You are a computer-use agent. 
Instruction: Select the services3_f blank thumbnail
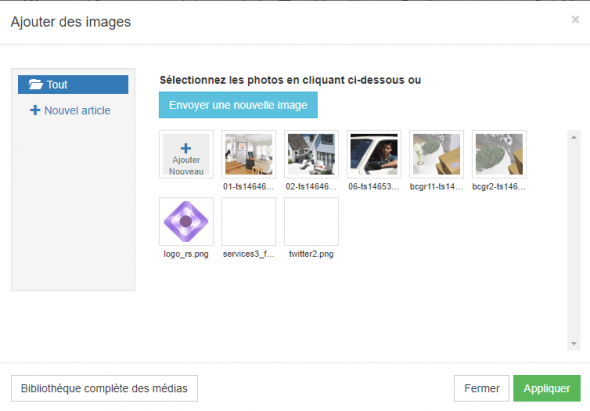(249, 221)
